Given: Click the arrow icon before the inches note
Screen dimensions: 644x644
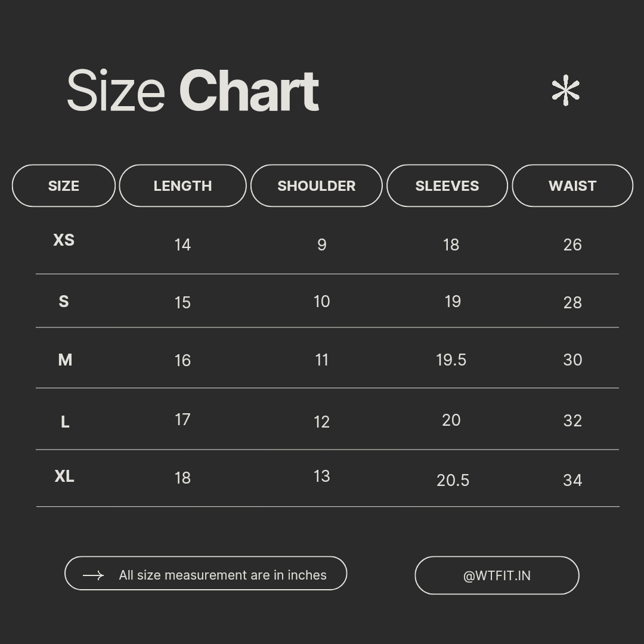Looking at the screenshot, I should tap(93, 575).
